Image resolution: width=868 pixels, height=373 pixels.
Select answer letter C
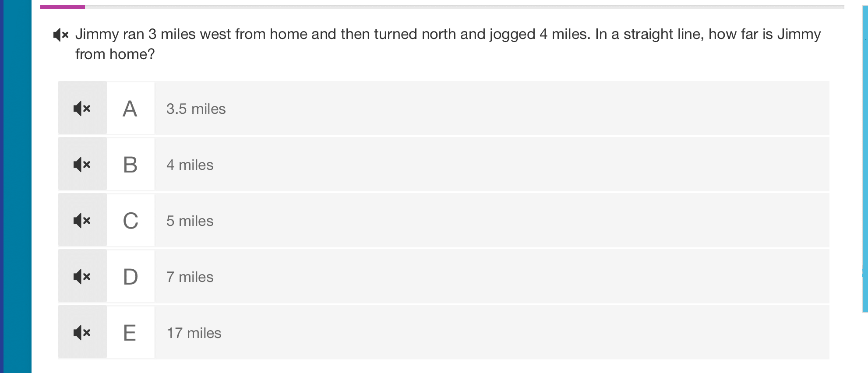point(131,220)
